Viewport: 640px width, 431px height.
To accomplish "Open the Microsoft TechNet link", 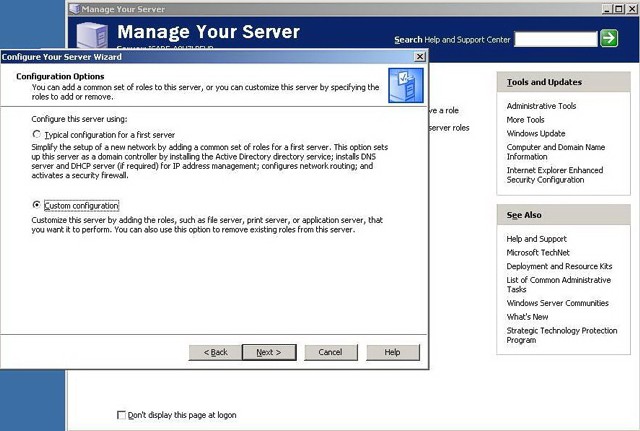I will click(x=538, y=253).
